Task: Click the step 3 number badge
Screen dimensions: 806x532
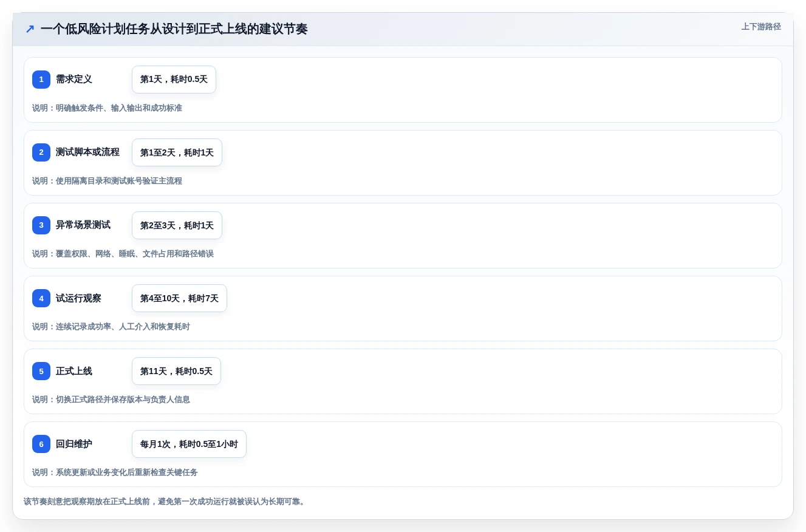Action: coord(41,225)
